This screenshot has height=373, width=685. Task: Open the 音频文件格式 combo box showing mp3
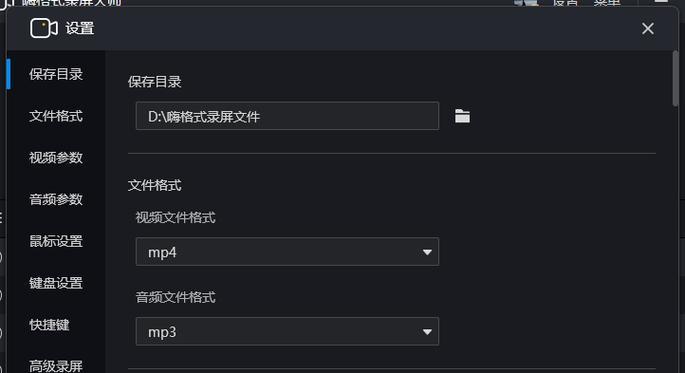pos(287,332)
